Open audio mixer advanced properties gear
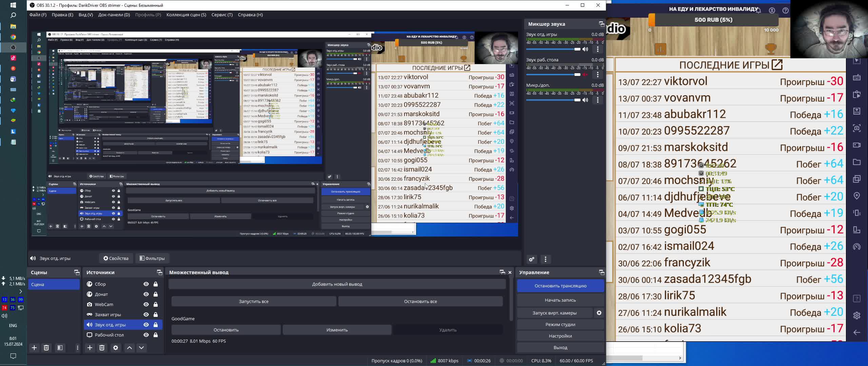The image size is (868, 366). point(532,259)
